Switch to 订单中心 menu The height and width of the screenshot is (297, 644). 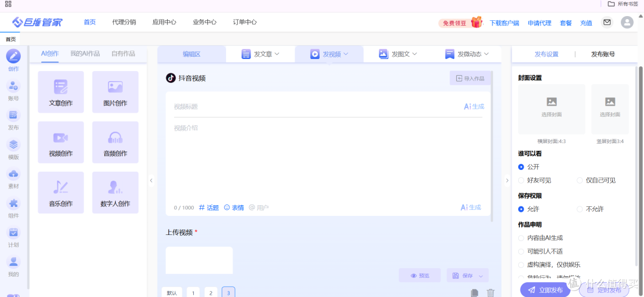pyautogui.click(x=245, y=22)
